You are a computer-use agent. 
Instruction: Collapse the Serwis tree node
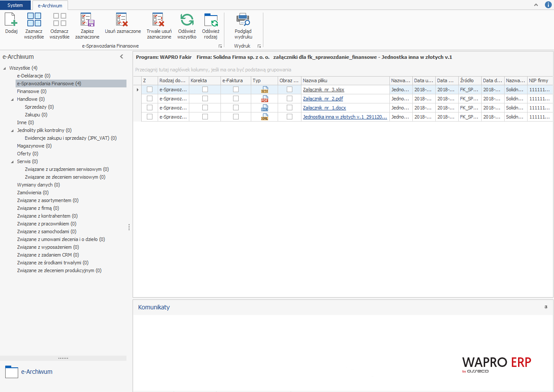(x=13, y=161)
